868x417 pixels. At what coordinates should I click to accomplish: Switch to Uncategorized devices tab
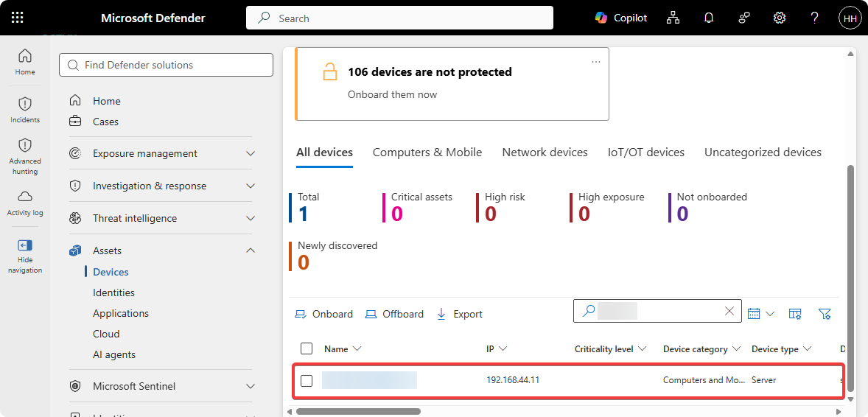coord(763,153)
